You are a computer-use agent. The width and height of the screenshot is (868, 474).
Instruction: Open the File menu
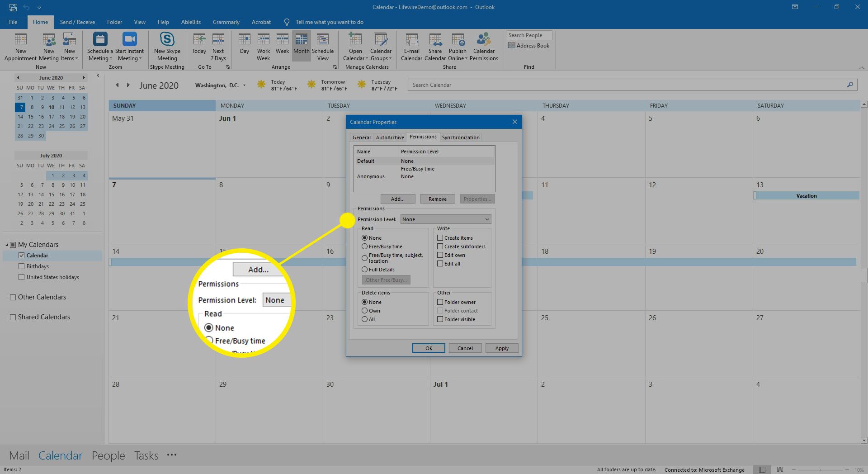coord(13,22)
